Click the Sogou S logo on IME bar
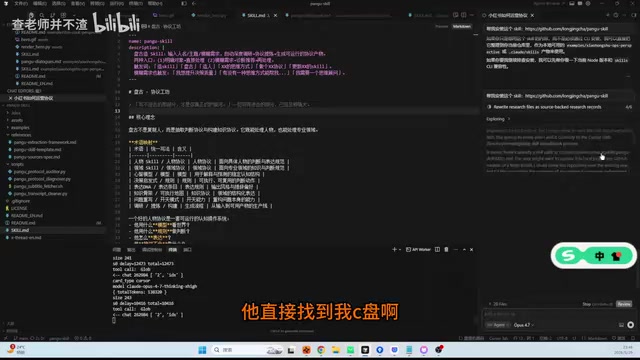 coord(568,256)
